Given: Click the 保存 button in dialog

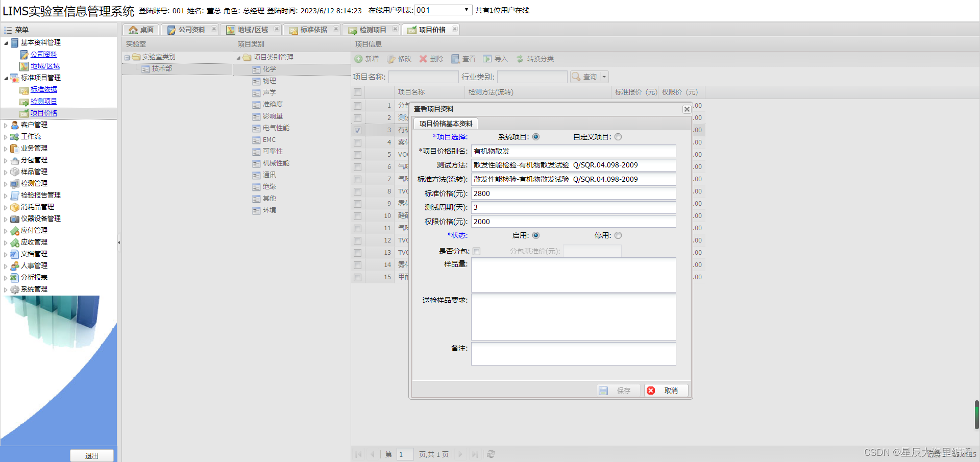Looking at the screenshot, I should (x=619, y=391).
